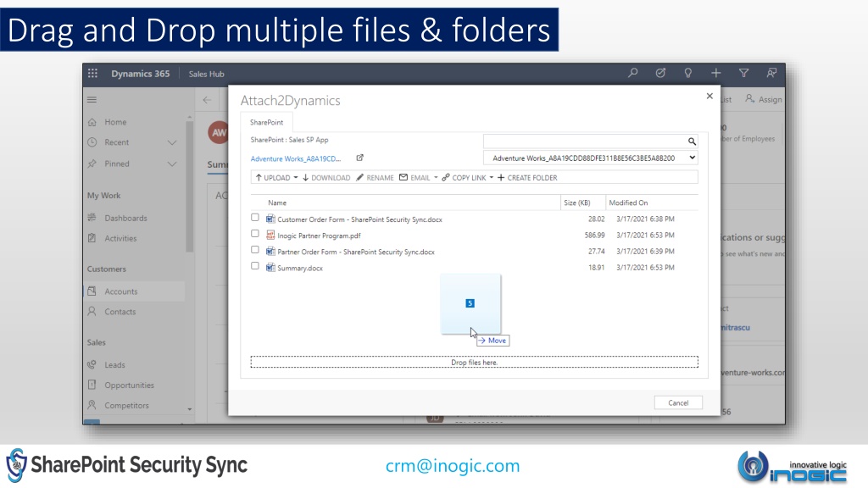Screen dimensions: 868x488
Task: Open the Copy Link dropdown menu
Action: point(491,178)
